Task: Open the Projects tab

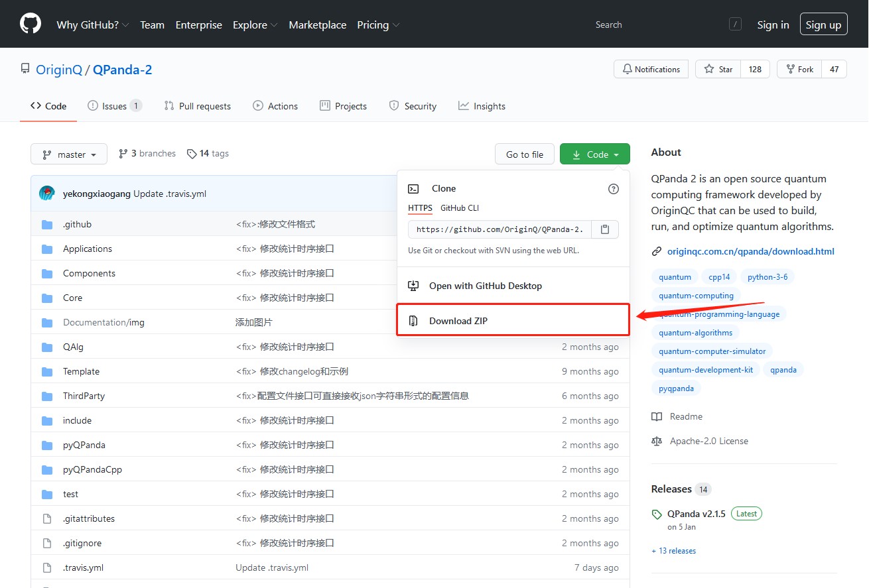Action: tap(344, 106)
